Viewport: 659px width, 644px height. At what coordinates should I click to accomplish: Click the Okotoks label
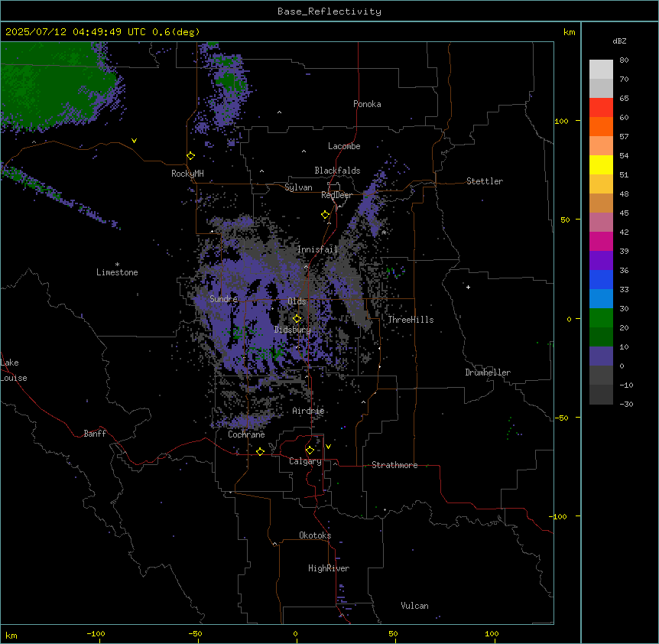tap(315, 535)
